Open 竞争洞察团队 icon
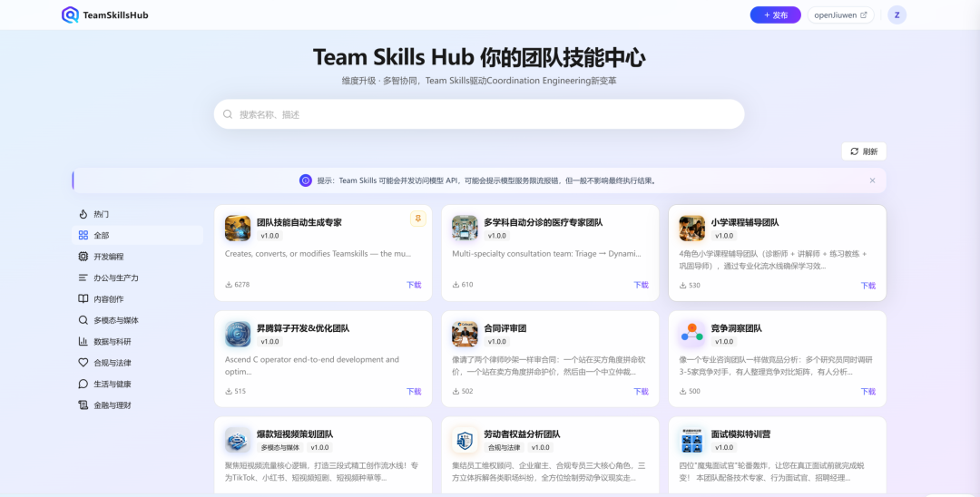The width and height of the screenshot is (980, 497). [691, 334]
